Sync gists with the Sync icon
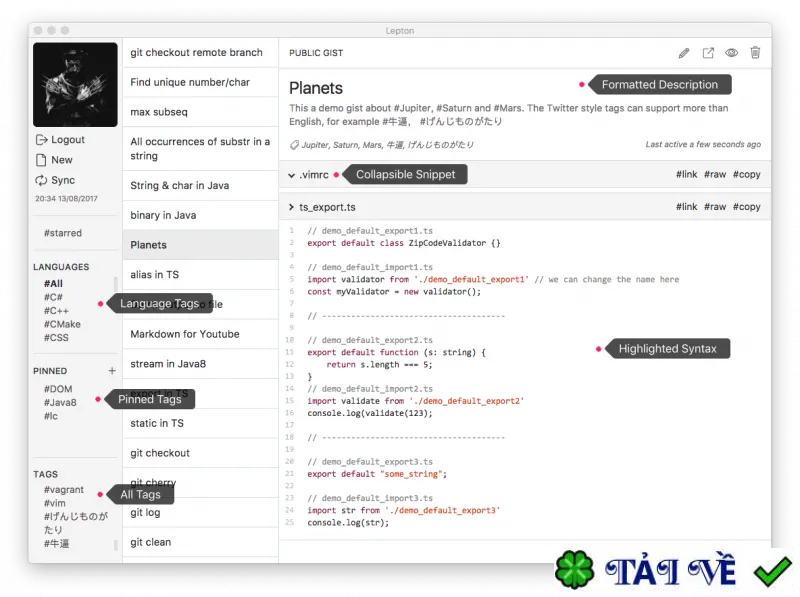The width and height of the screenshot is (800, 597). [41, 180]
